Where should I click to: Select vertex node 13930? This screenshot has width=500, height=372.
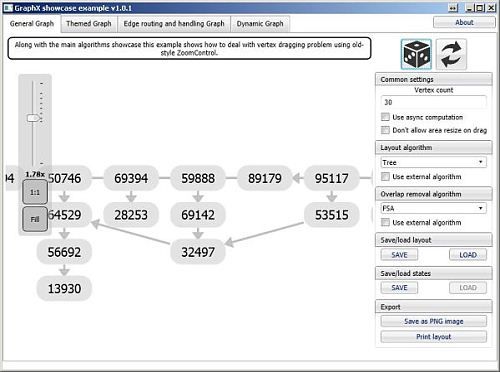(x=64, y=289)
